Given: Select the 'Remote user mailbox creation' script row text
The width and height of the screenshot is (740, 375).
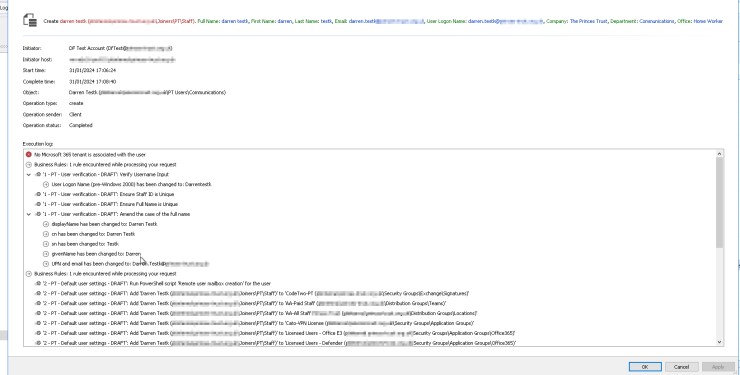Looking at the screenshot, I should click(x=156, y=283).
